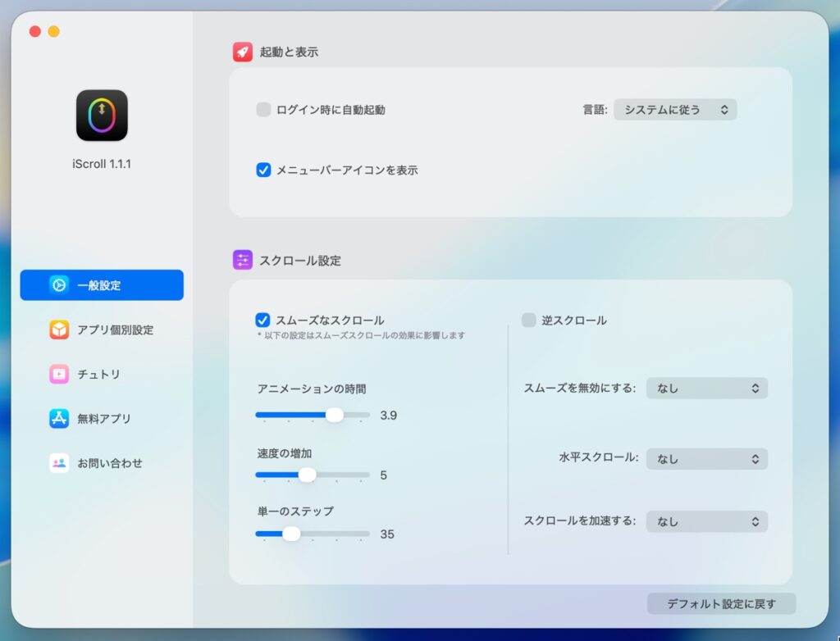Click the アニメーションの時間 slider handle
840x641 pixels.
[x=335, y=415]
